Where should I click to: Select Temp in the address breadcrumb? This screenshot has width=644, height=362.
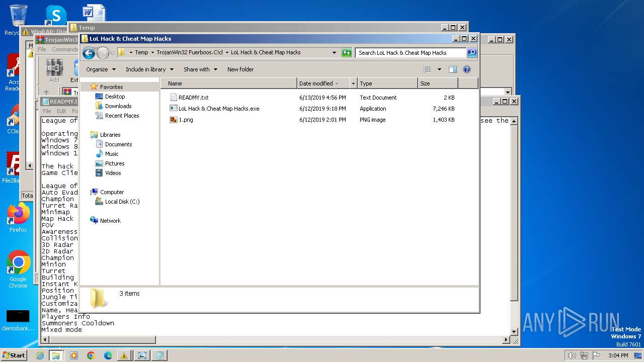[141, 52]
